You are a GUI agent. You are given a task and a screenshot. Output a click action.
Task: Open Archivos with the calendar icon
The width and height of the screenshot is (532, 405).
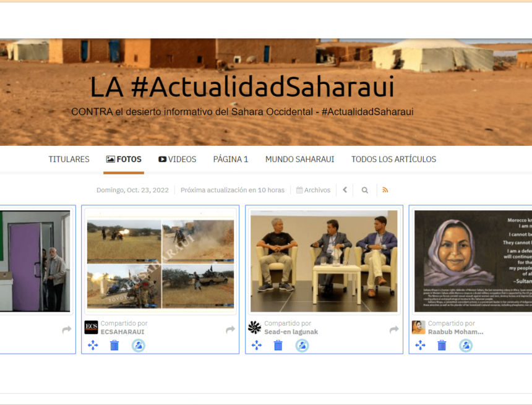click(312, 190)
